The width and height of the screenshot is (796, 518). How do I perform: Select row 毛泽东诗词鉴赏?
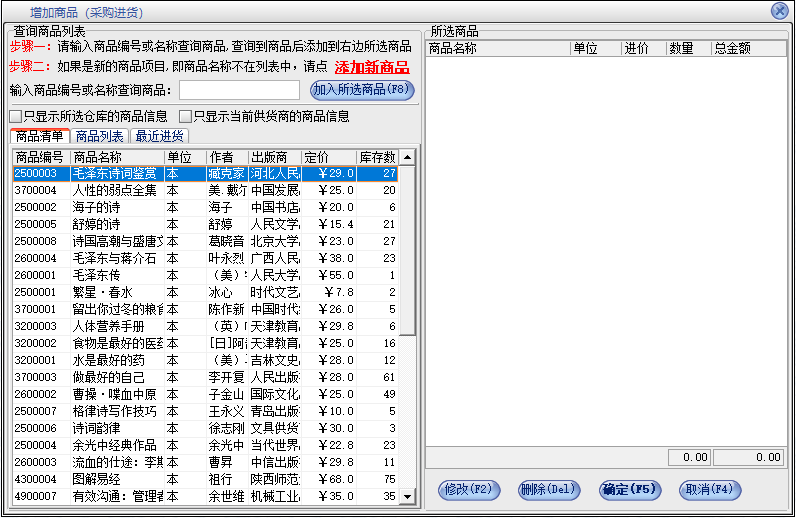pyautogui.click(x=205, y=173)
